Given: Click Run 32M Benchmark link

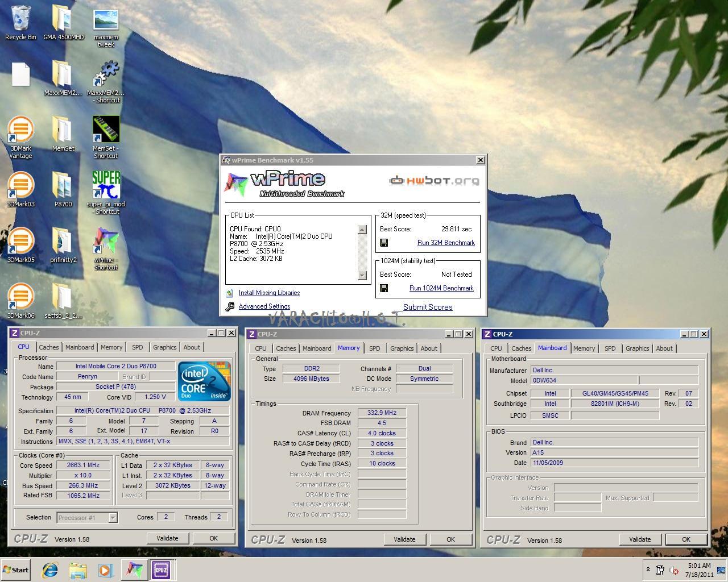Looking at the screenshot, I should pyautogui.click(x=446, y=243).
